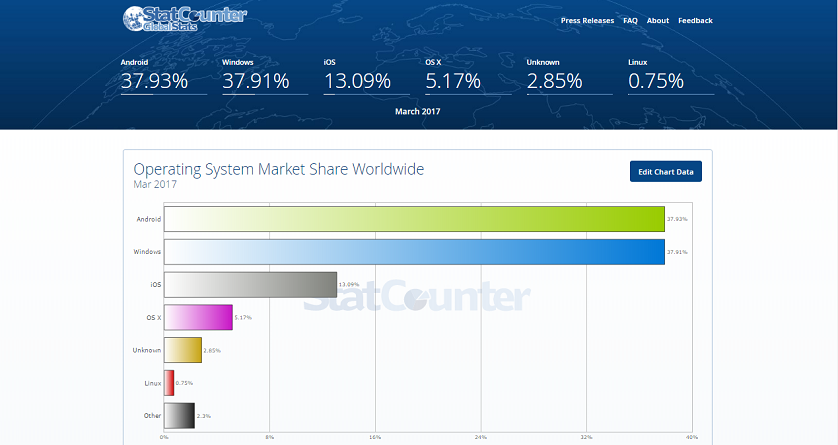The image size is (838, 445).
Task: Click the 37.91% value label beside Windows bar
Action: pos(677,252)
